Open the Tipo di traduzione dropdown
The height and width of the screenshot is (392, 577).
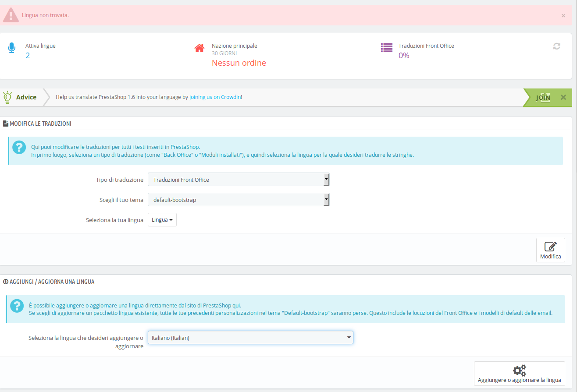[239, 180]
